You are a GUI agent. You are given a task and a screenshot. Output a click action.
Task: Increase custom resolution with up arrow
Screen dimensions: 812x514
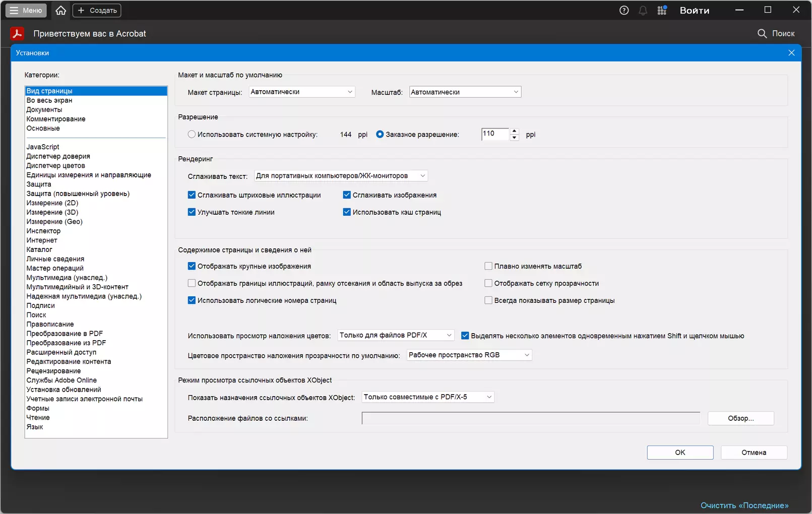tap(514, 131)
